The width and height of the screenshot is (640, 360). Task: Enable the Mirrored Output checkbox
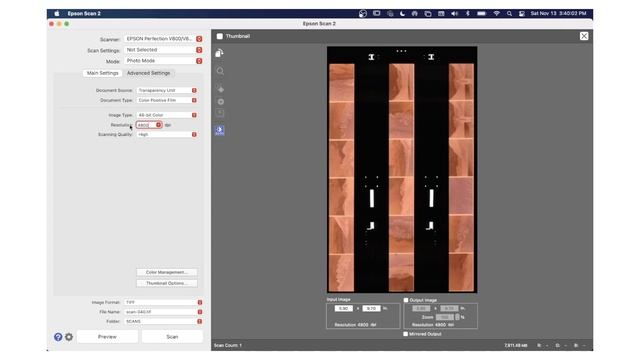pyautogui.click(x=405, y=334)
